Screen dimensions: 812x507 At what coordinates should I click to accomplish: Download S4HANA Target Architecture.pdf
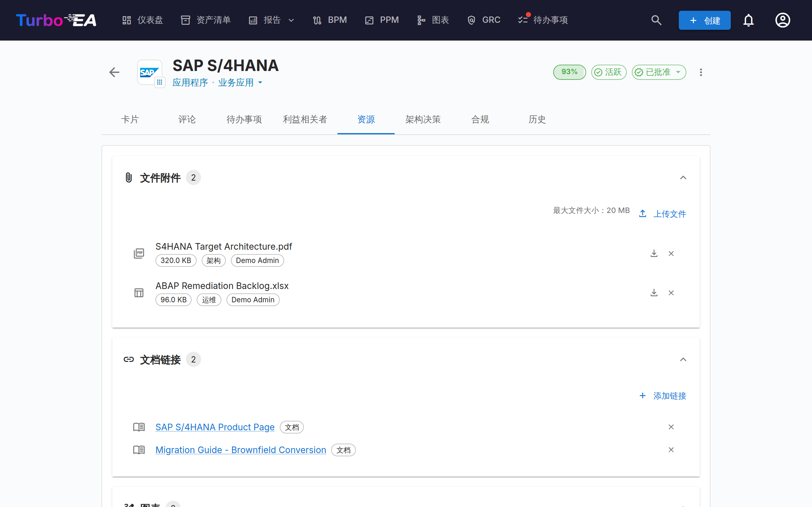[x=654, y=253]
